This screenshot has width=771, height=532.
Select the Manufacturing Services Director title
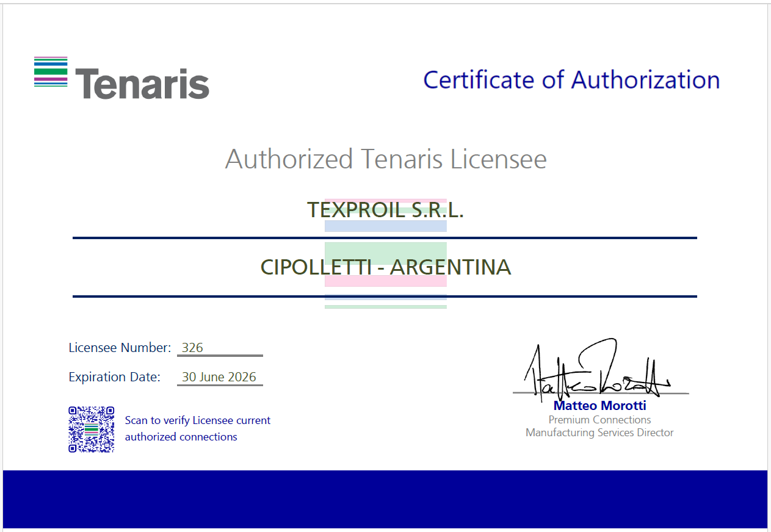click(599, 433)
